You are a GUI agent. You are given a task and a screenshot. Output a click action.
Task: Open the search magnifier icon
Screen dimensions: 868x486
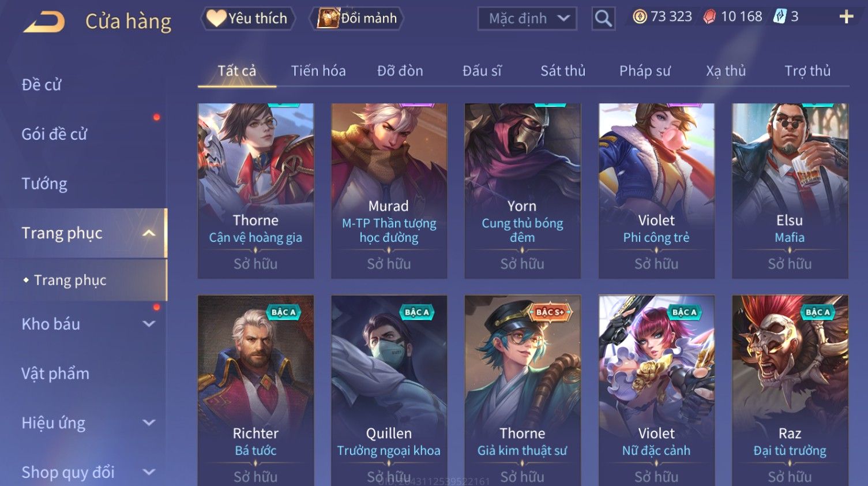pos(603,18)
